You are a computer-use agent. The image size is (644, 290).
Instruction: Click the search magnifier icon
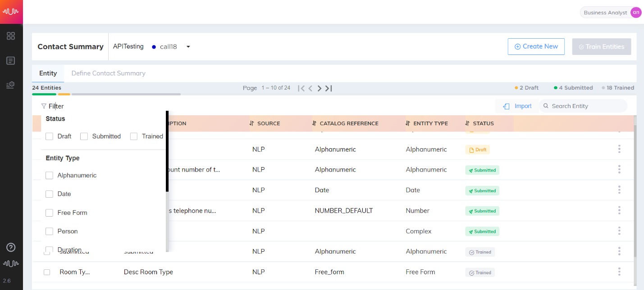coord(546,106)
